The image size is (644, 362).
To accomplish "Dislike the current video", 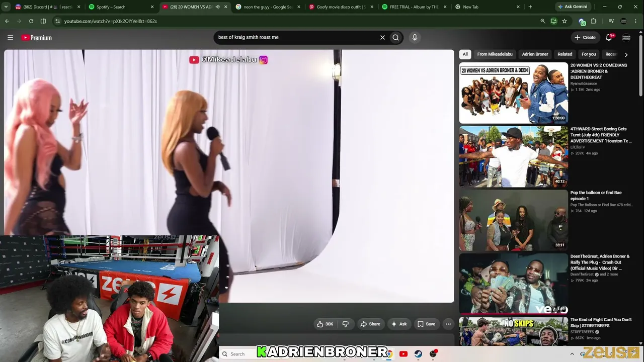I will point(346,324).
